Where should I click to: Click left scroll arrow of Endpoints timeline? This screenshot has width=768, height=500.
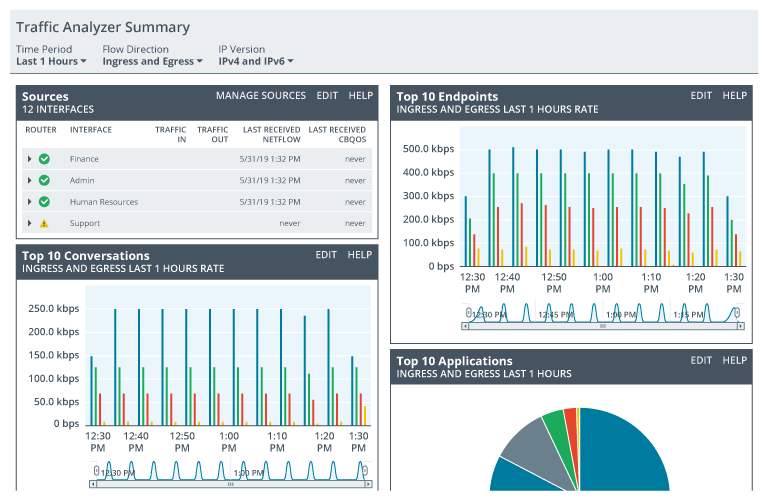[465, 326]
